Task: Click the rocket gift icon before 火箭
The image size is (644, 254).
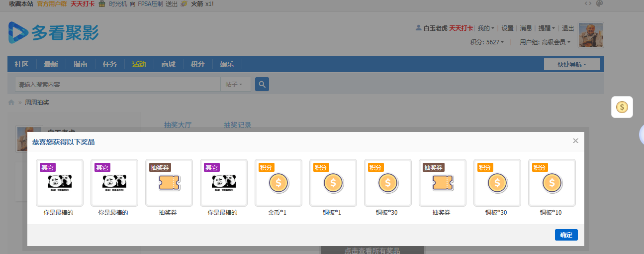Action: pyautogui.click(x=184, y=3)
